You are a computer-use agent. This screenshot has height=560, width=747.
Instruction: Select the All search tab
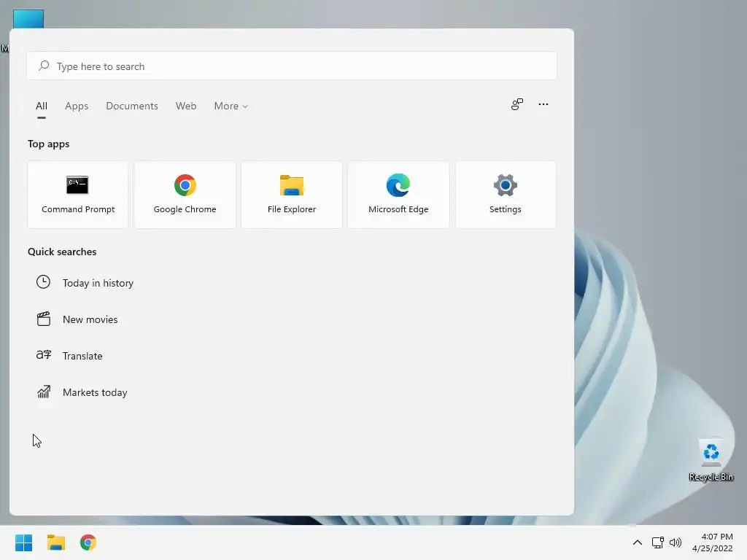[42, 106]
